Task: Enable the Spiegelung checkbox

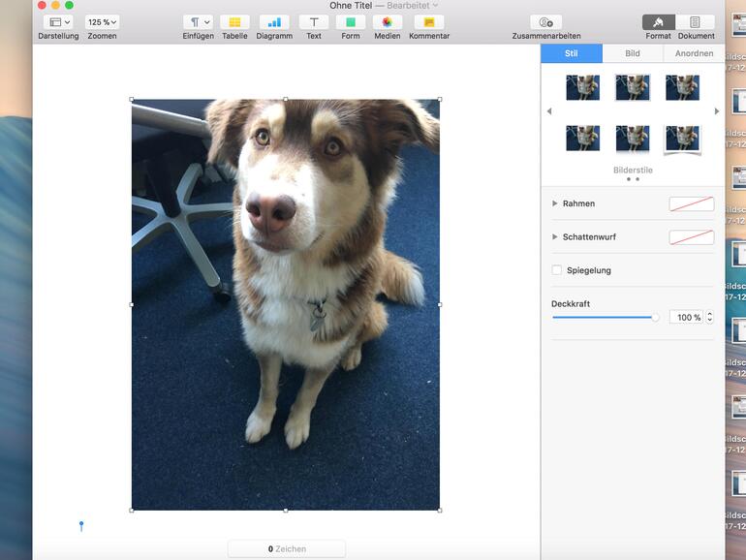Action: 557,270
